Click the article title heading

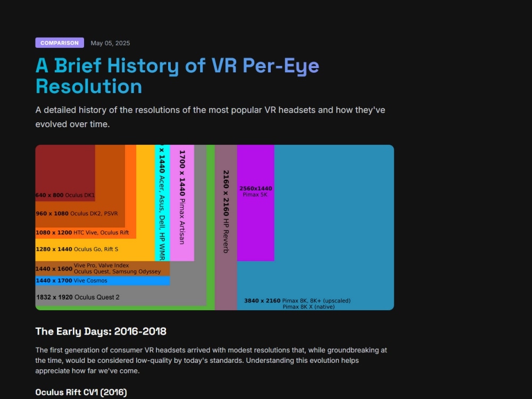point(177,76)
